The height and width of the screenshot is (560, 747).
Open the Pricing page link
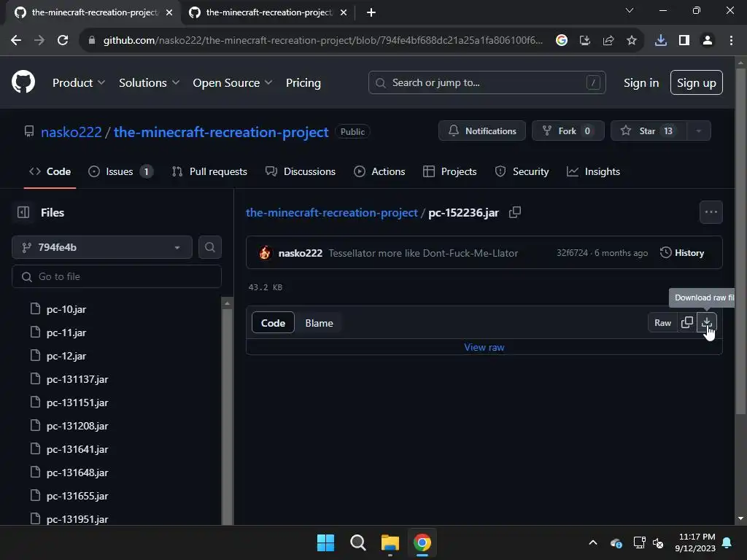303,83
